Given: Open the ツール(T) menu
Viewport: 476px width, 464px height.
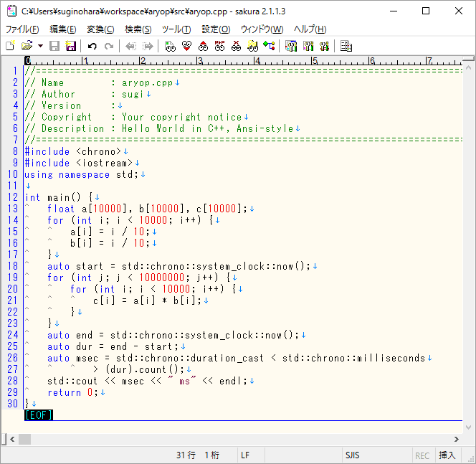Looking at the screenshot, I should [176, 29].
